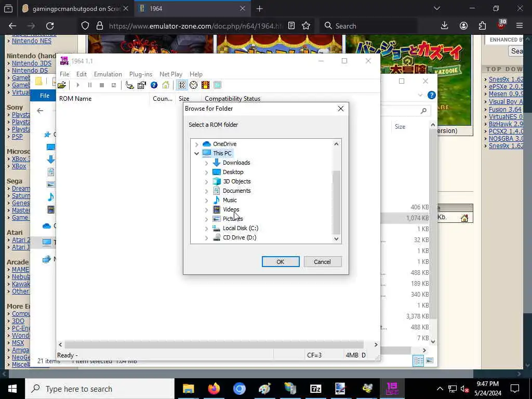Click the Pause emulation toolbar button
The height and width of the screenshot is (399, 532).
coord(89,85)
